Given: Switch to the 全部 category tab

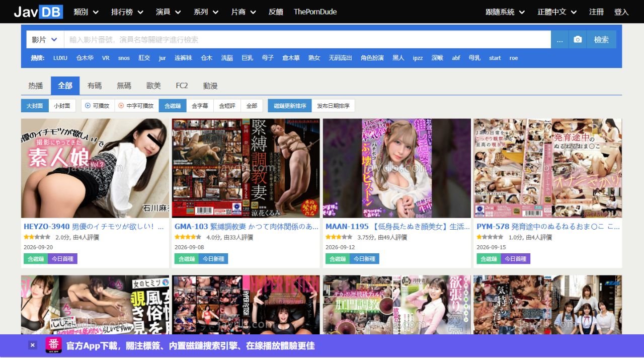Looking at the screenshot, I should tap(65, 86).
